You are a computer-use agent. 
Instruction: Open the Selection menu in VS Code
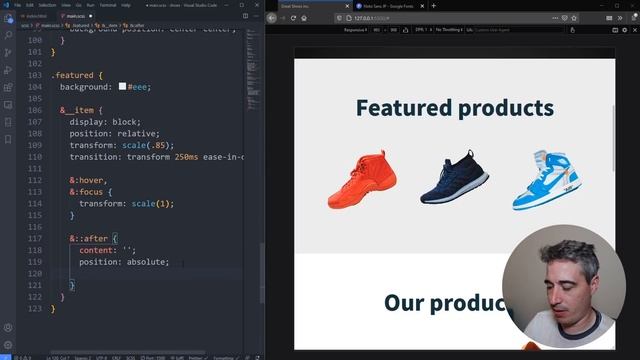pos(47,5)
